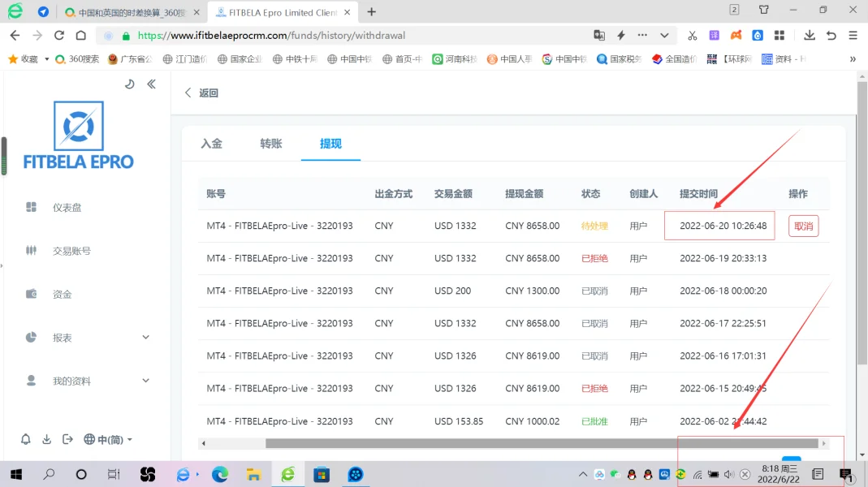Open 交易账号 in the sidebar
This screenshot has height=487, width=868.
point(71,251)
